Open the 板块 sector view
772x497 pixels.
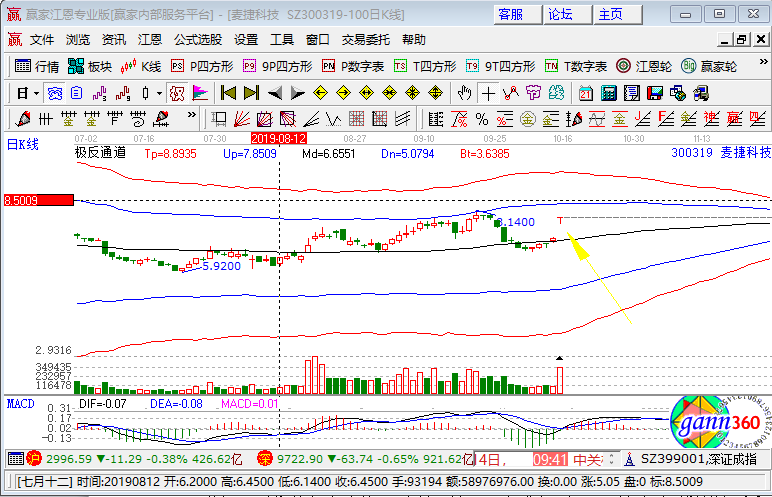pyautogui.click(x=90, y=66)
